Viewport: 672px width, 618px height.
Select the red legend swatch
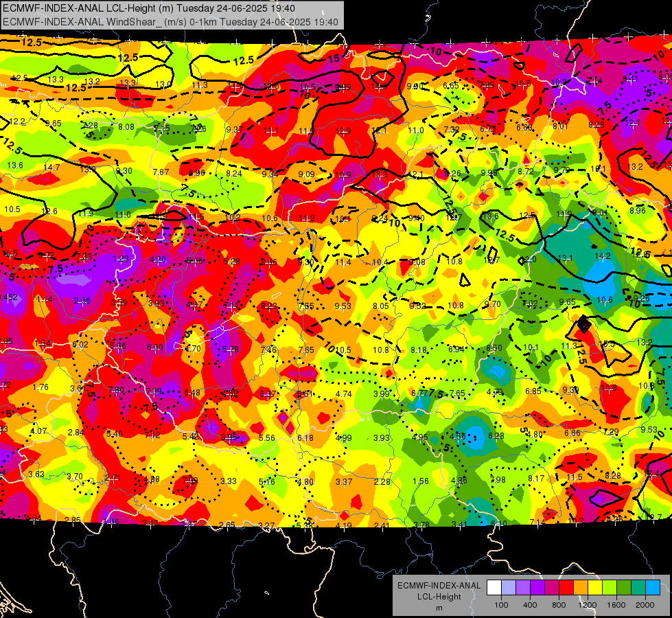pyautogui.click(x=566, y=588)
